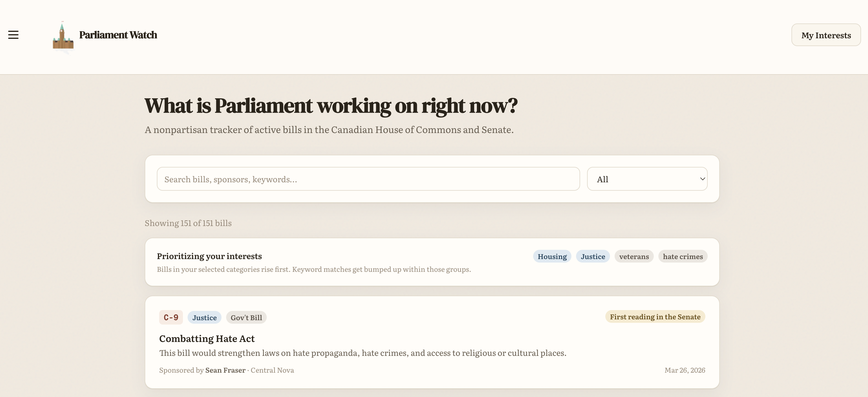Open the hamburger navigation menu

coord(13,35)
